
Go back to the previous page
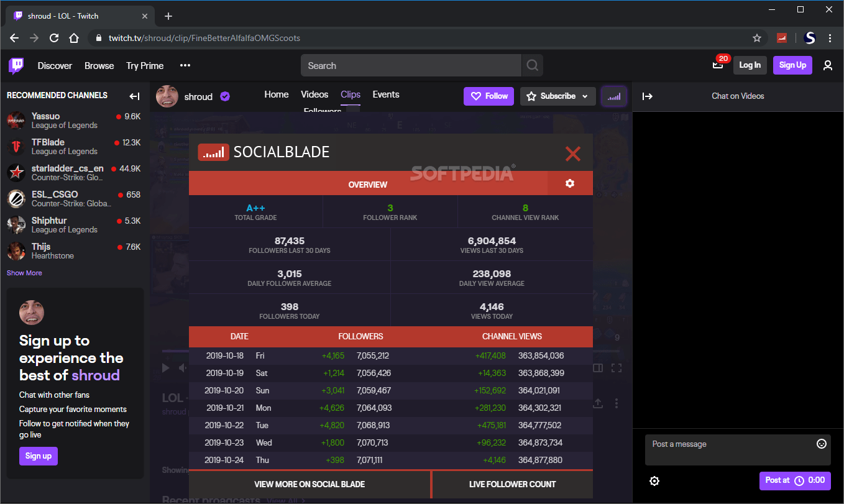[14, 38]
